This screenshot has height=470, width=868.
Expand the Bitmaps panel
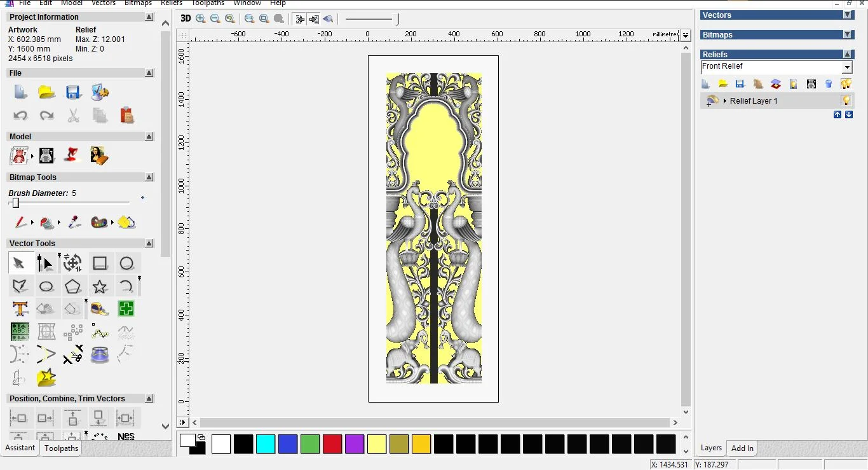click(847, 35)
